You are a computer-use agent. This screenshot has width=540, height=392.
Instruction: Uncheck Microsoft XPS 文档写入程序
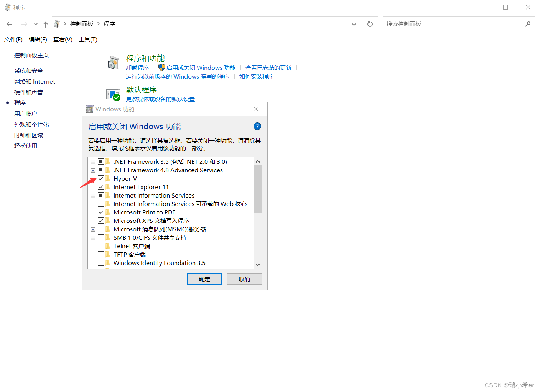tap(101, 221)
